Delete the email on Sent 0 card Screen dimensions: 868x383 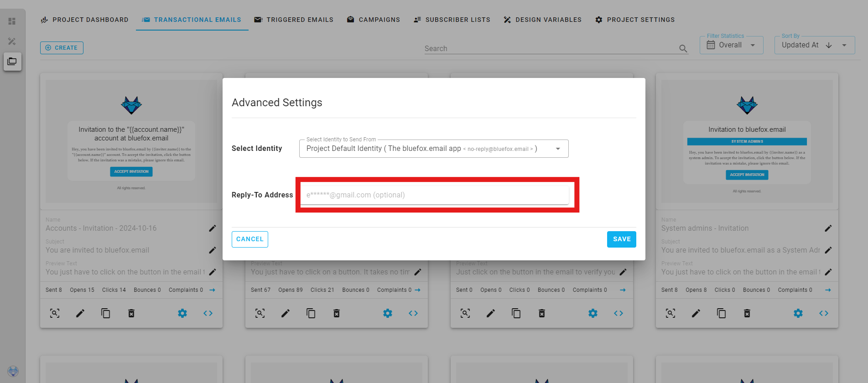click(542, 313)
